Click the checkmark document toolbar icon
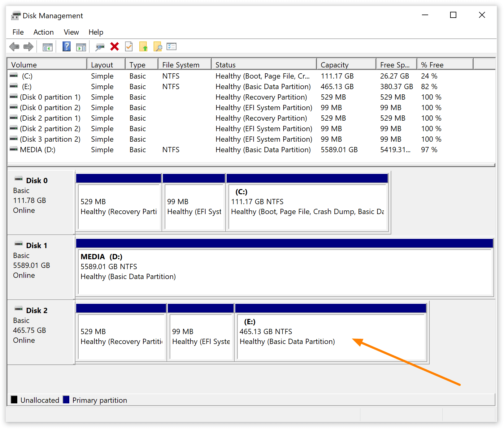 click(129, 46)
